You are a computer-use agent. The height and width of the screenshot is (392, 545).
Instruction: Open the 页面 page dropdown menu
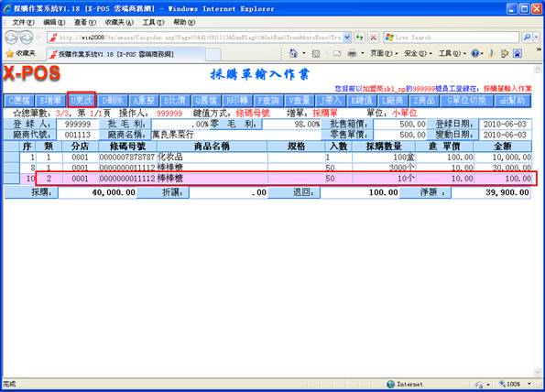[384, 53]
